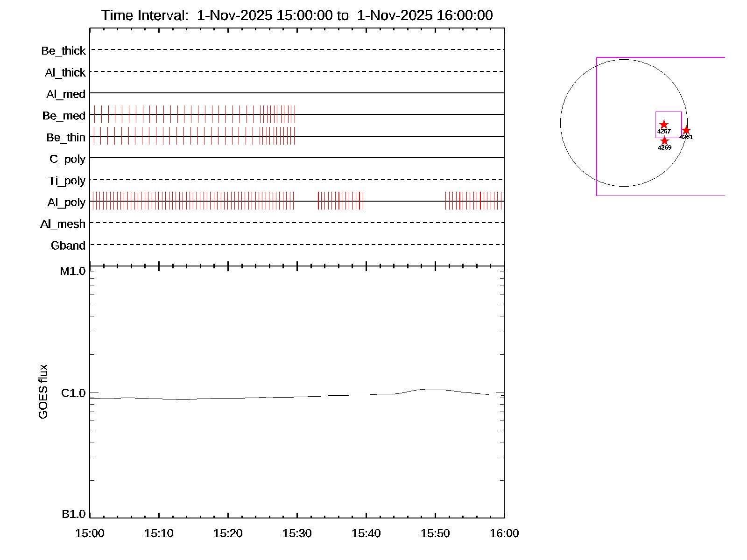Click the Al_med filter label
This screenshot has width=747, height=560.
click(x=66, y=94)
